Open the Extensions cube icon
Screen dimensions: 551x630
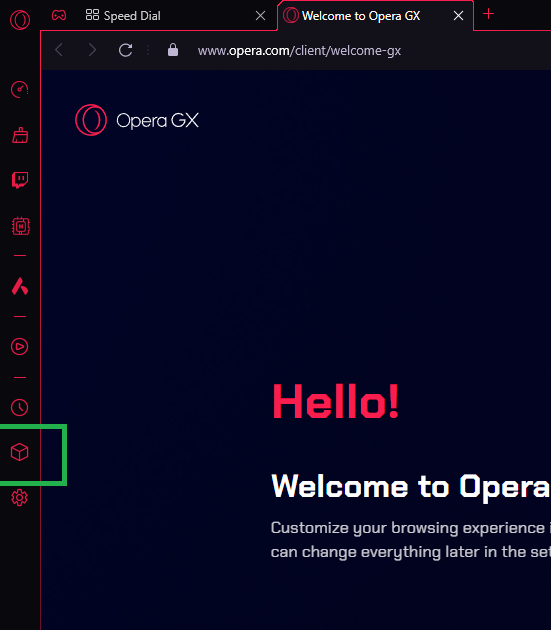[19, 452]
